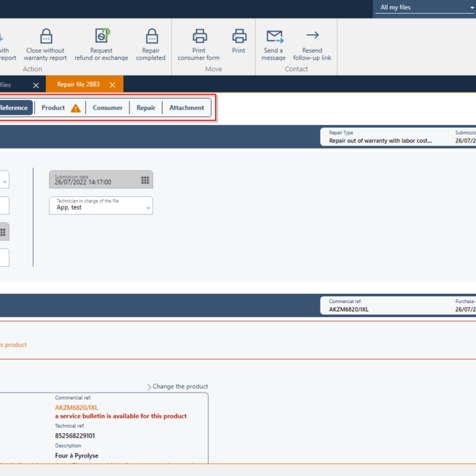This screenshot has width=476, height=476.
Task: Click the Print icon
Action: pos(239,36)
